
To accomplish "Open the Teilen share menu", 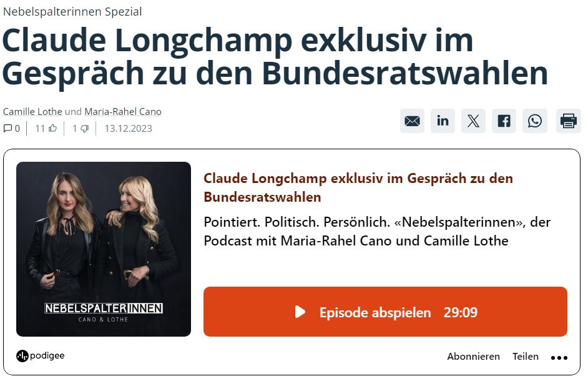I will tap(526, 356).
